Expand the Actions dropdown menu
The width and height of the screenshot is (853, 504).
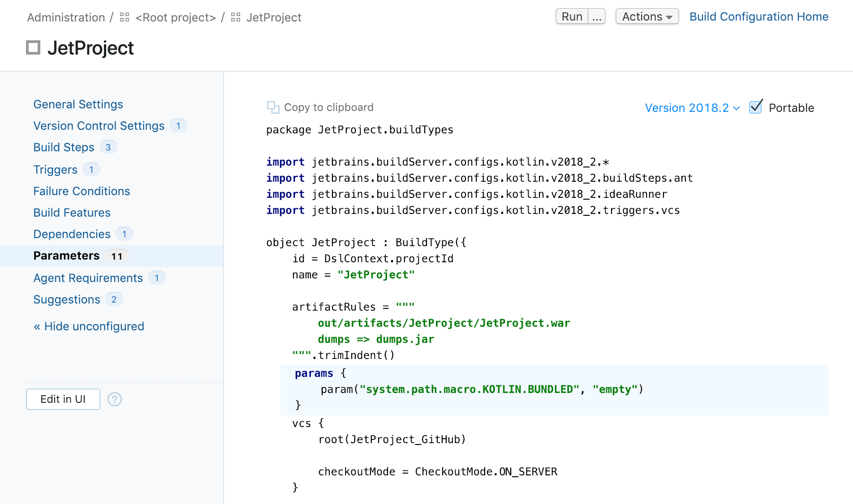(647, 17)
